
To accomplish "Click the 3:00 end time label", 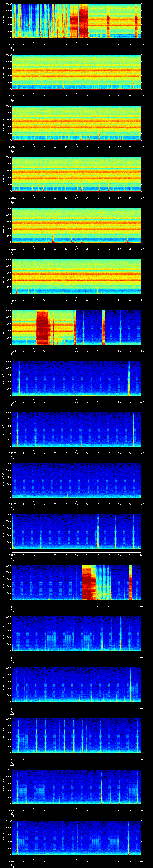I will (x=141, y=44).
